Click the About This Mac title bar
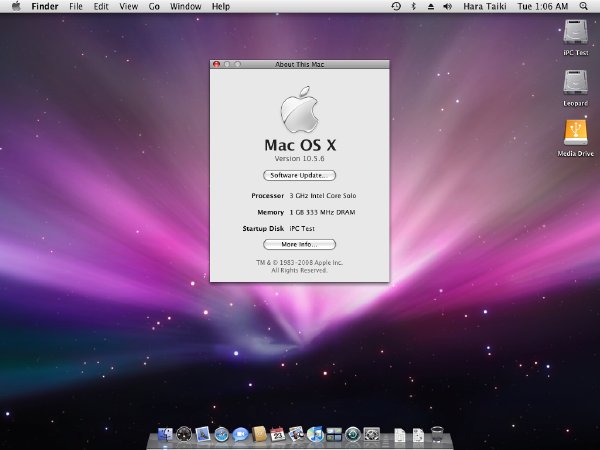Image resolution: width=600 pixels, height=450 pixels. click(300, 64)
